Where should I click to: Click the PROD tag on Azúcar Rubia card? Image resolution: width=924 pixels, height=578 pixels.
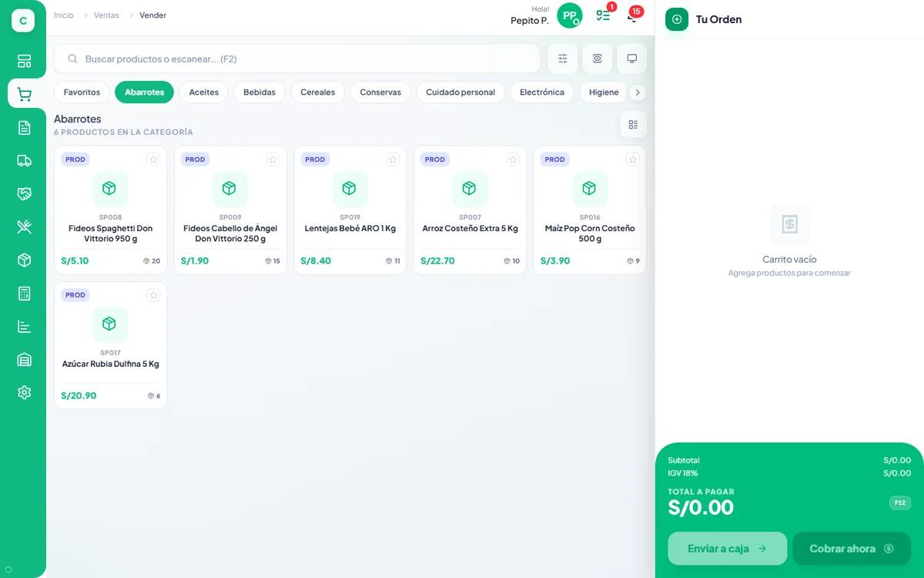coord(75,295)
